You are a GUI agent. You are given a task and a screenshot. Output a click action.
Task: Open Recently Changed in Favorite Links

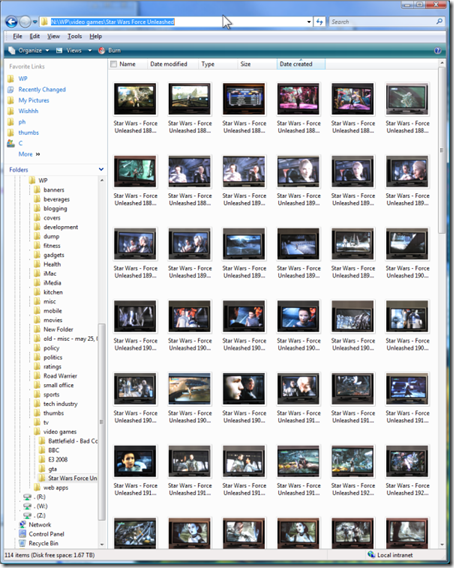pyautogui.click(x=42, y=89)
